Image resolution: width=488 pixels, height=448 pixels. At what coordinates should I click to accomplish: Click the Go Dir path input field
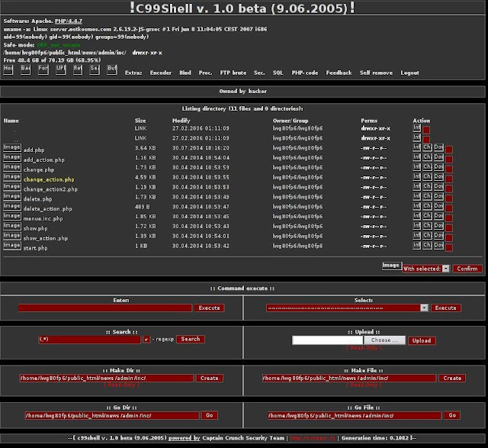point(112,415)
